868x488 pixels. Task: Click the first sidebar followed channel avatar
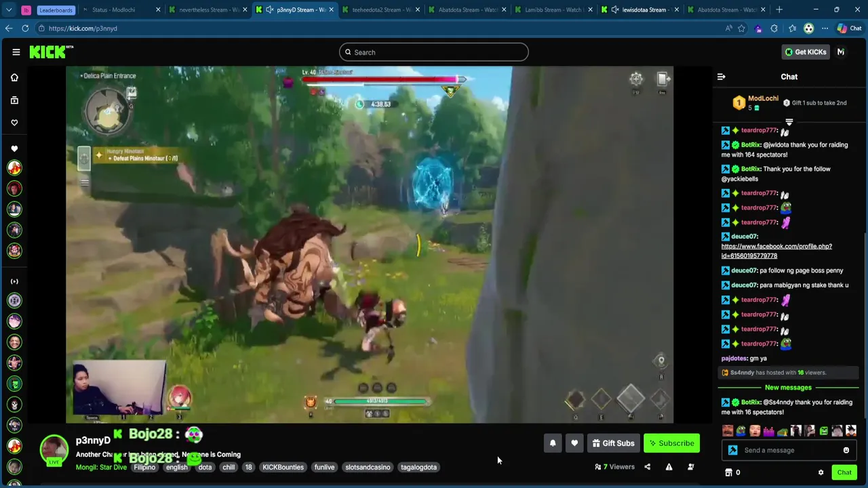(14, 167)
